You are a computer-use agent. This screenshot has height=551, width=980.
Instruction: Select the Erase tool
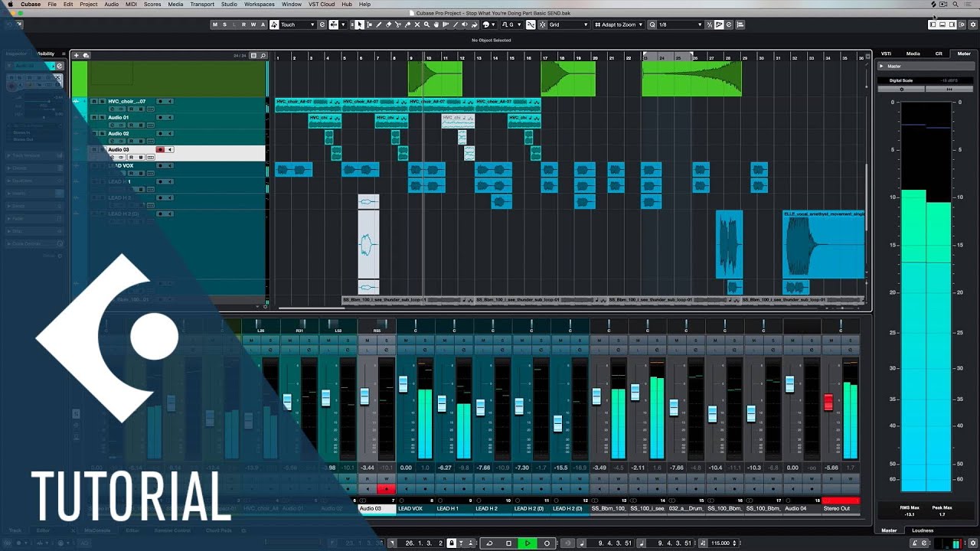(388, 24)
